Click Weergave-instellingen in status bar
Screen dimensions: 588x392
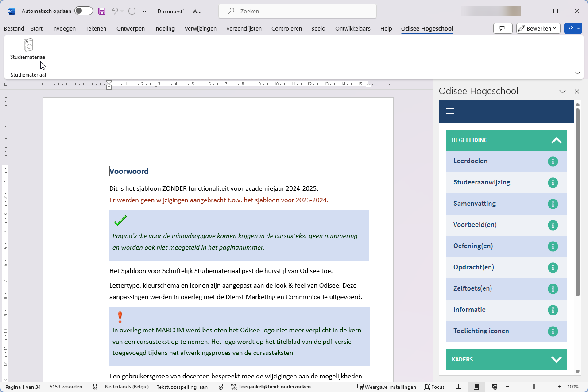387,387
